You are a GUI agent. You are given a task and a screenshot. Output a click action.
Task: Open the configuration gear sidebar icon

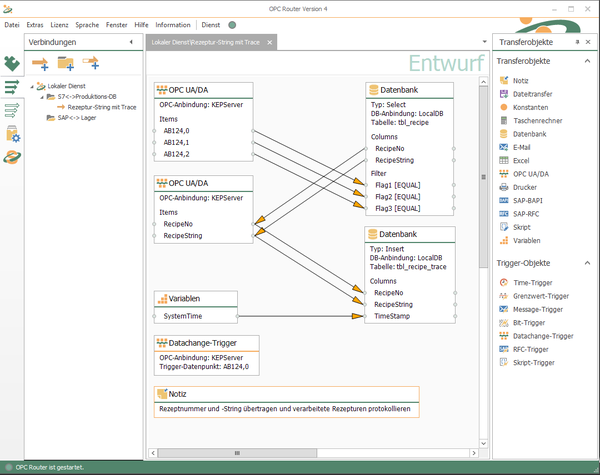pos(13,134)
